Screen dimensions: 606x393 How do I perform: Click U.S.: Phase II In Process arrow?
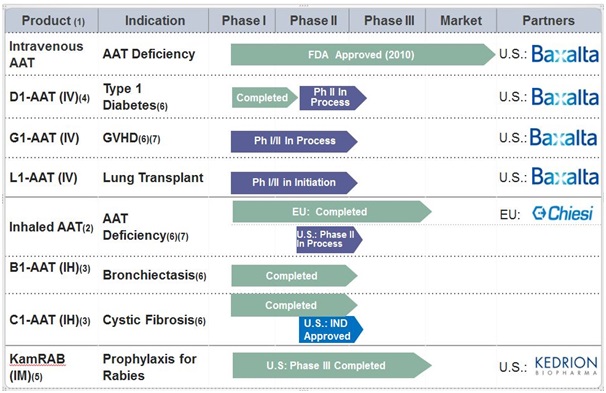pyautogui.click(x=329, y=240)
